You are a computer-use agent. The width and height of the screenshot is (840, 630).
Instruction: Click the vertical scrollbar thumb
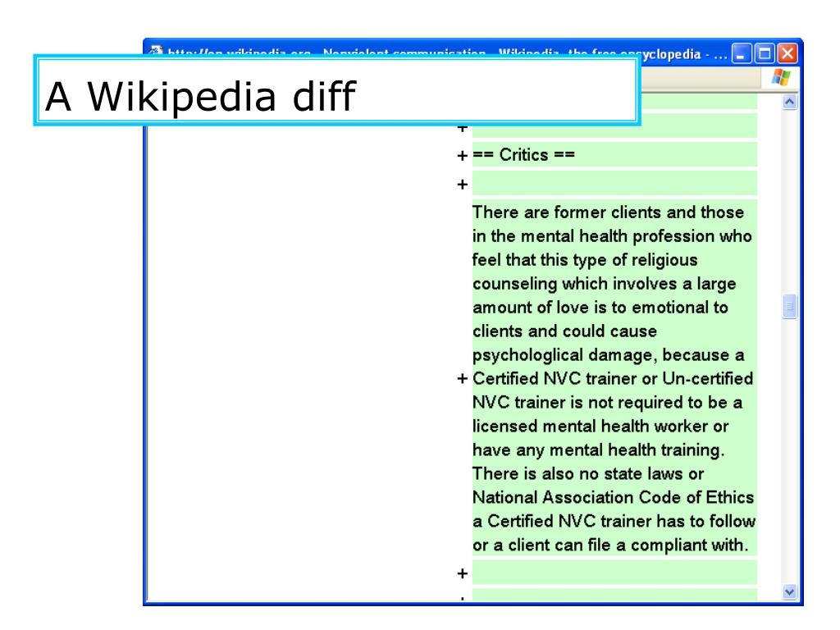point(789,307)
